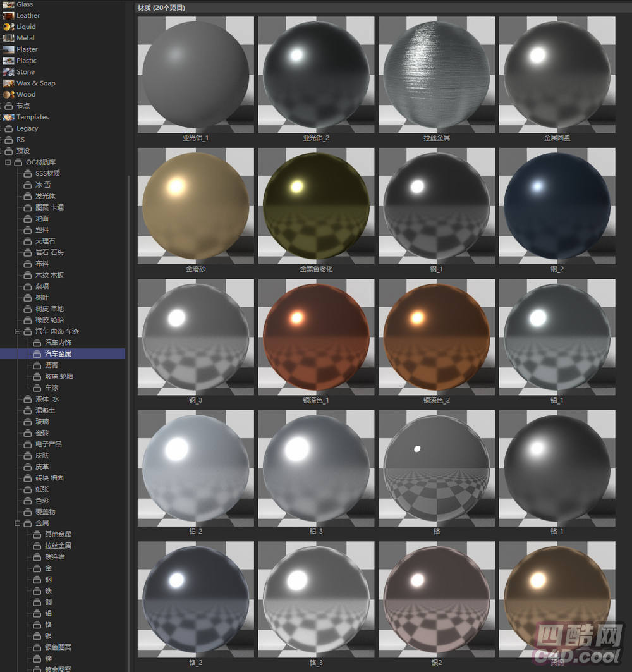Viewport: 632px width, 672px height.
Task: Open the Leather category icon
Action: pyautogui.click(x=8, y=15)
